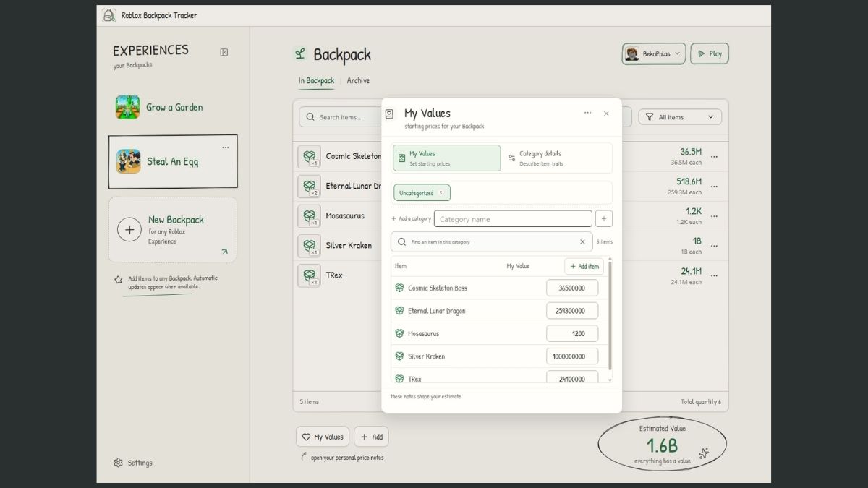Click the Cosmic Skeleton Boss dialog row icon

[399, 288]
